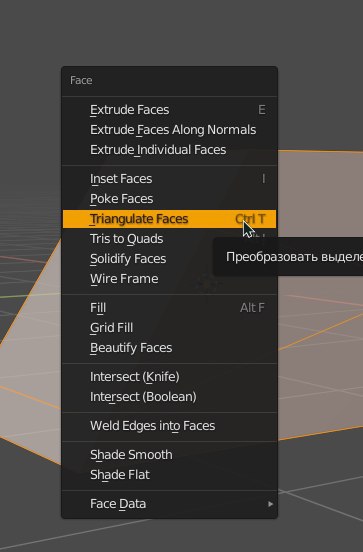Select Intersect (Knife) option
This screenshot has height=552, width=363.
click(x=169, y=377)
